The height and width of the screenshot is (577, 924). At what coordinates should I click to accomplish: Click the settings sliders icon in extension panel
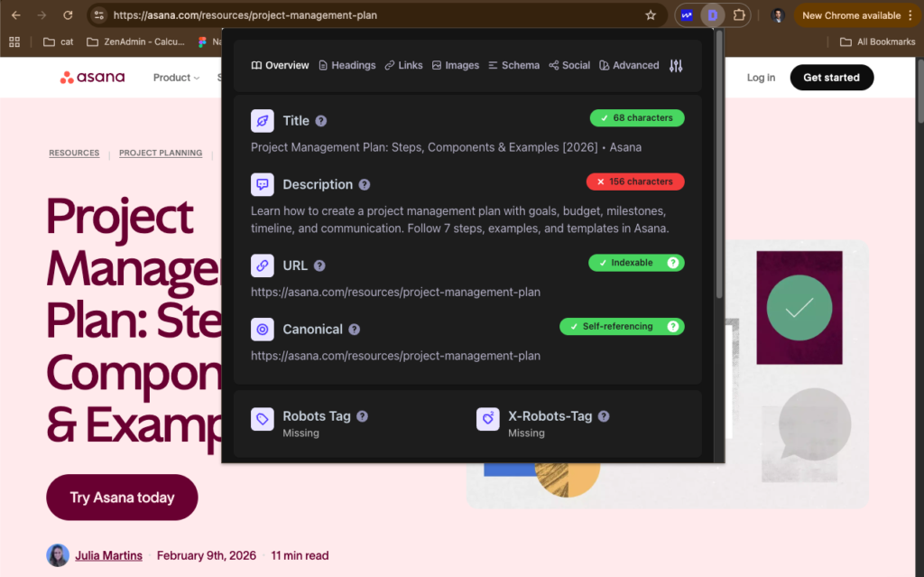tap(677, 65)
